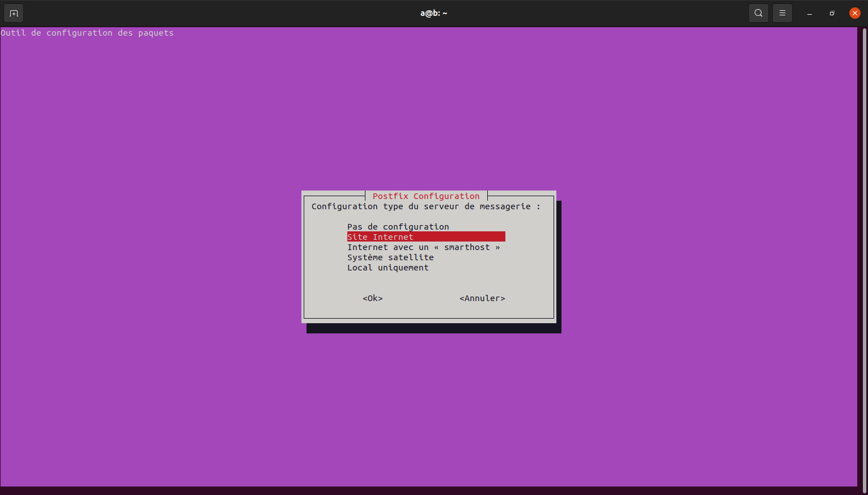This screenshot has width=868, height=495.
Task: Open the terminal search icon
Action: click(758, 13)
